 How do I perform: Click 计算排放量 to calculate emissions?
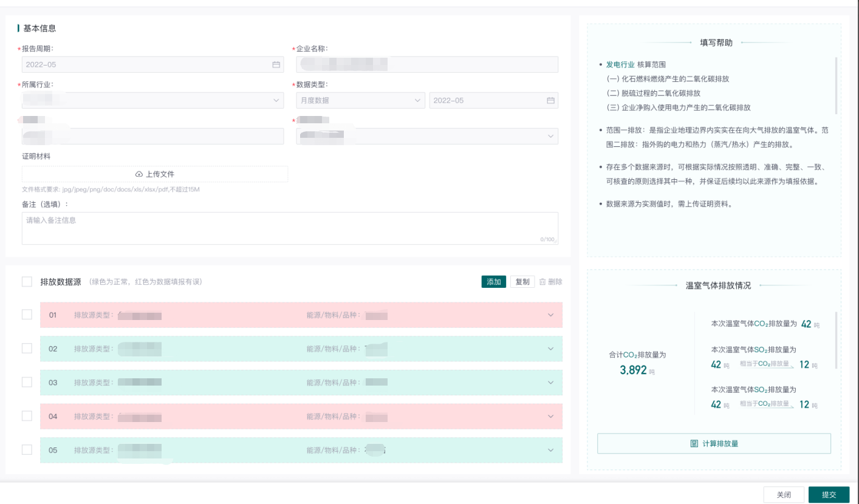[714, 443]
